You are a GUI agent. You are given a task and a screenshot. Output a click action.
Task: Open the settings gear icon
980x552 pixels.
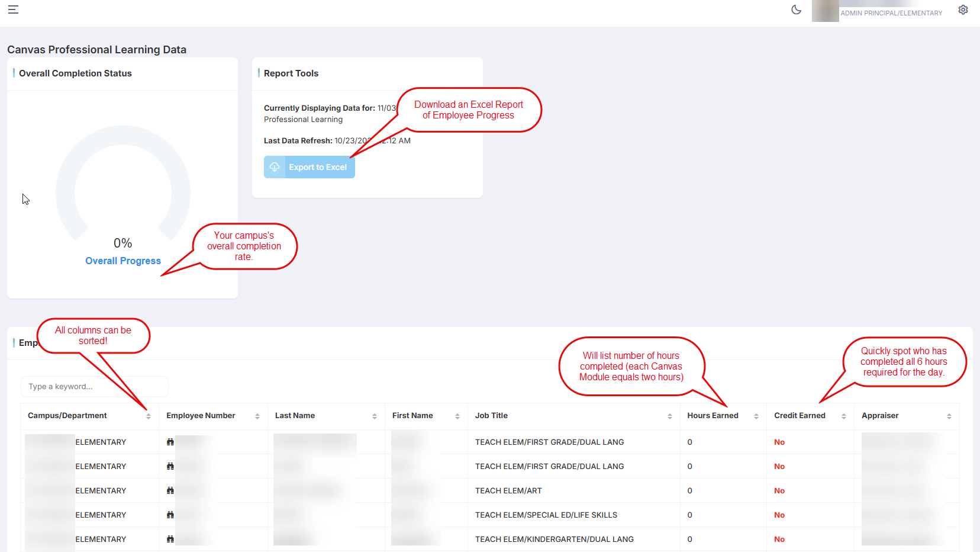click(963, 9)
